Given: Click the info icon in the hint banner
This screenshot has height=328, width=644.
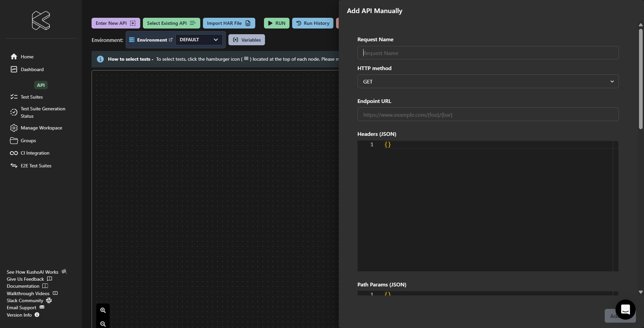Looking at the screenshot, I should (100, 59).
